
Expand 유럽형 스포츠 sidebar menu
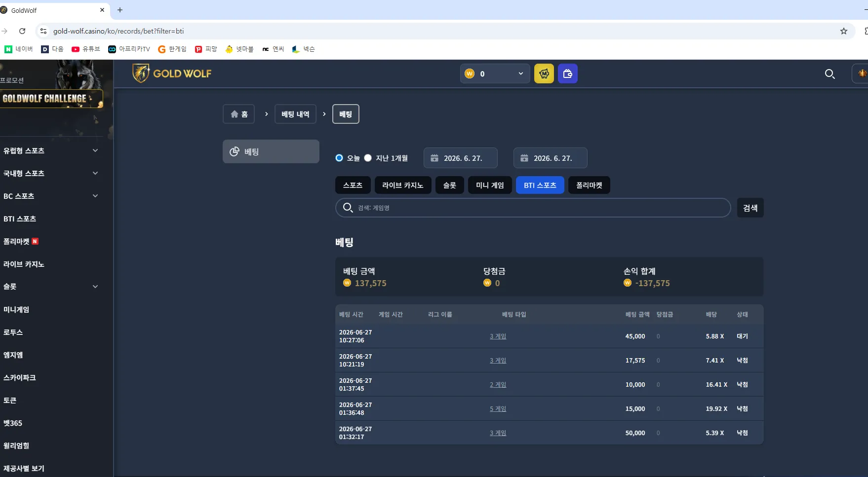pyautogui.click(x=51, y=150)
